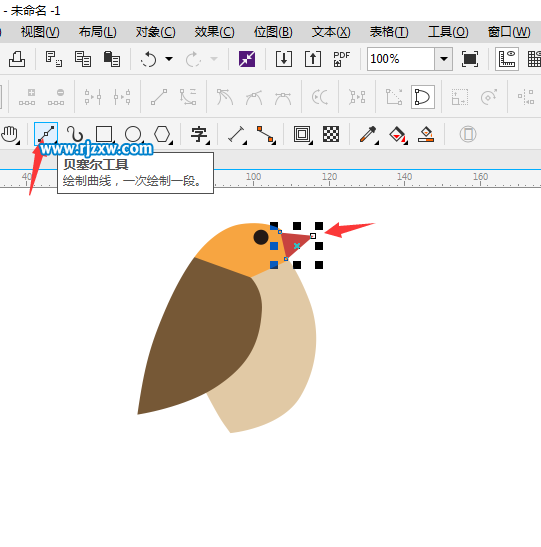Select the Eyedropper tool
The width and height of the screenshot is (541, 547).
point(368,134)
